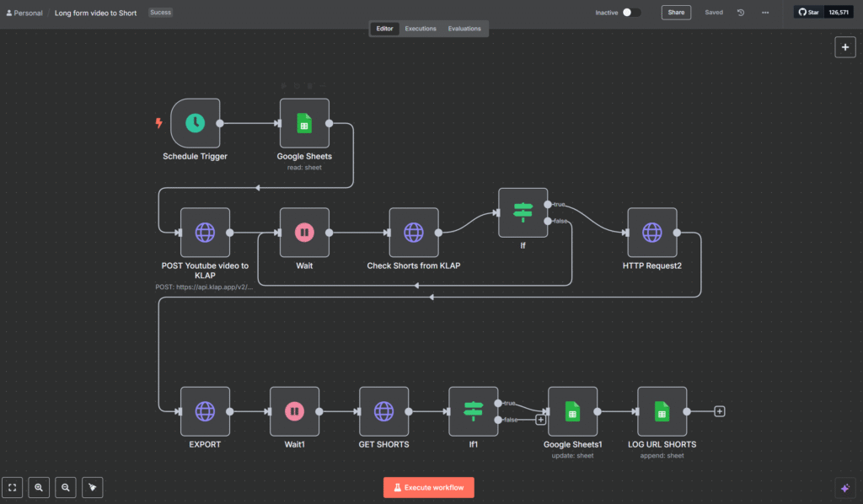Switch to the Evaluations tab
Screen dimensions: 863x504
(464, 29)
